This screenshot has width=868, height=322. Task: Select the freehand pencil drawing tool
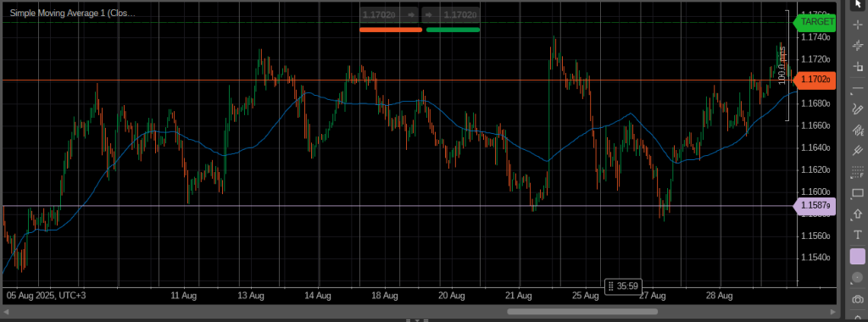click(858, 108)
